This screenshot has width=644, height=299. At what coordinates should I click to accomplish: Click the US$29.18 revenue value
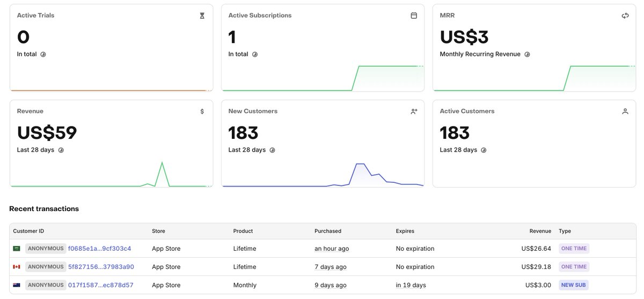pyautogui.click(x=536, y=267)
